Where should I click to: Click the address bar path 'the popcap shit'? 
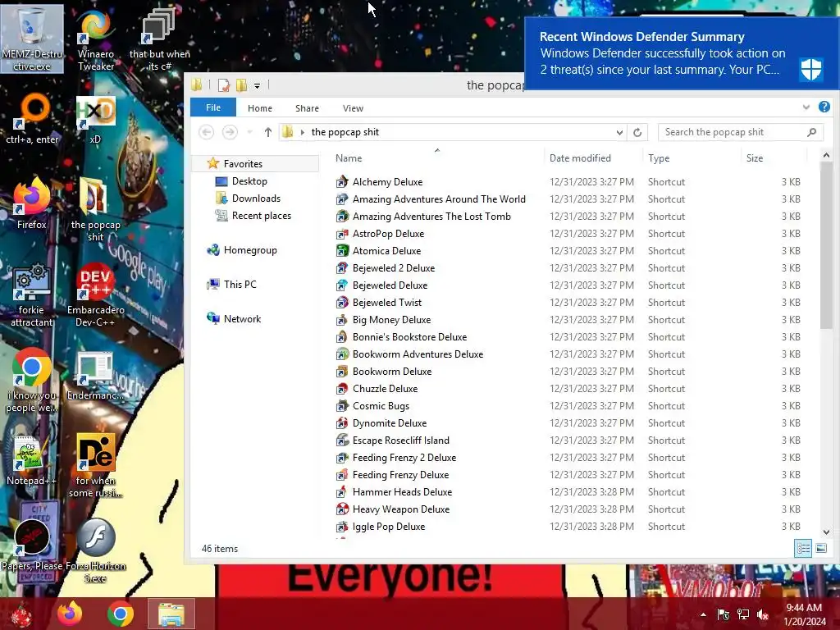tap(345, 132)
